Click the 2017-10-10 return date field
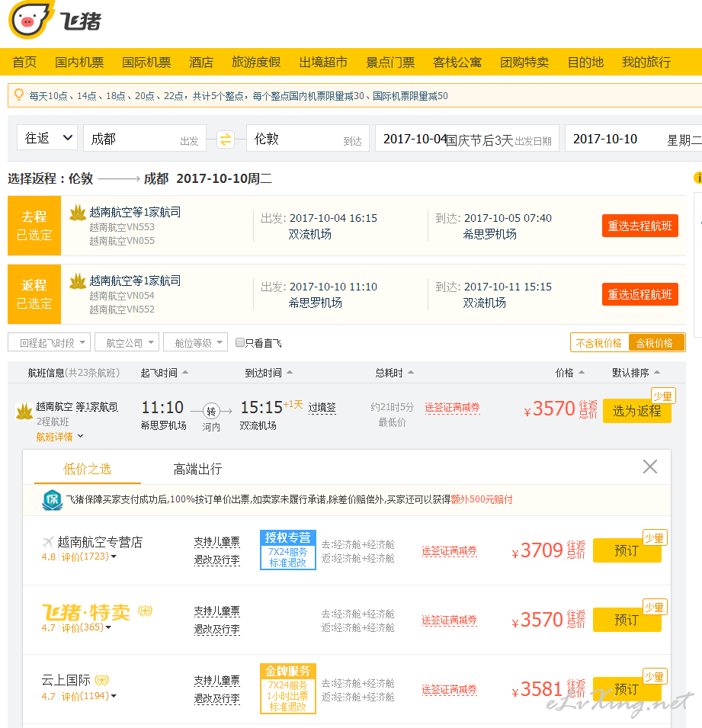Screen dimensions: 702x728 pos(633,138)
